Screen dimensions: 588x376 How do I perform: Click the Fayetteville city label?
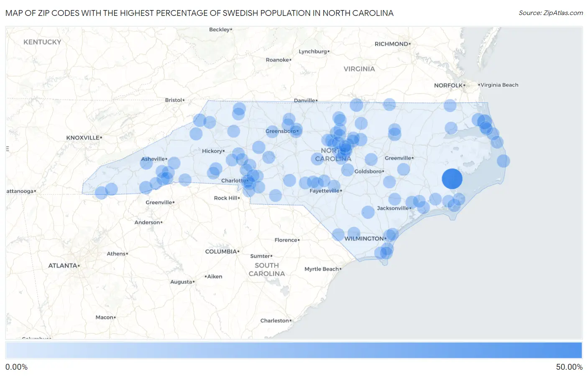point(325,191)
